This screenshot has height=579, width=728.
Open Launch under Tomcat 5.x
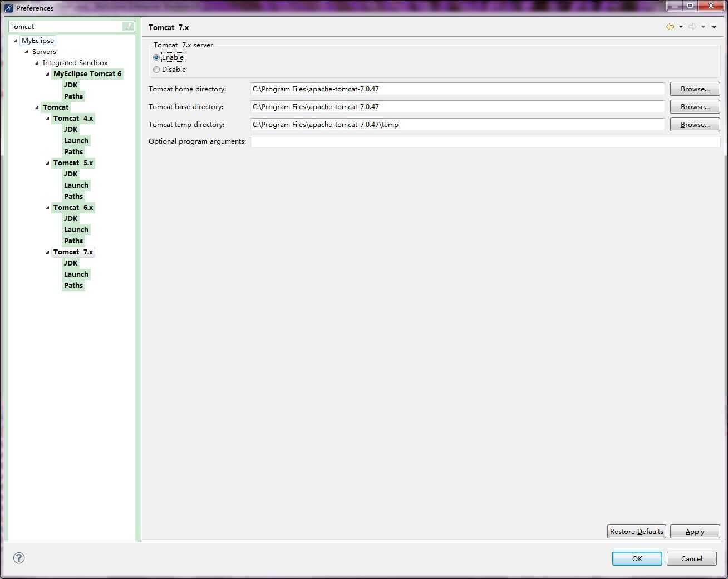[x=76, y=185]
